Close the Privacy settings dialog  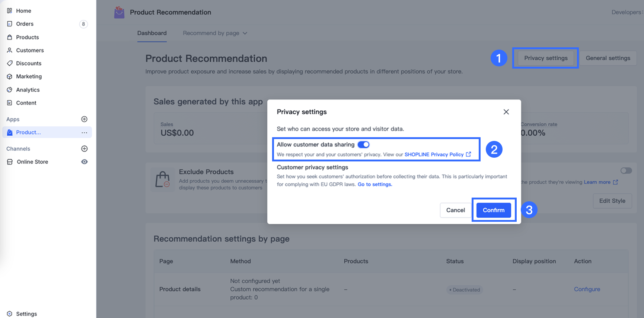(506, 112)
